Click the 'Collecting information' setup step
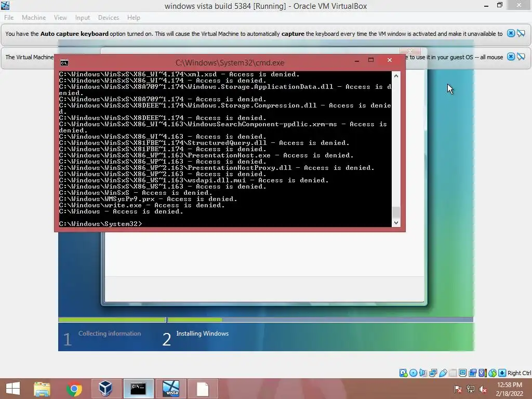 coord(110,334)
